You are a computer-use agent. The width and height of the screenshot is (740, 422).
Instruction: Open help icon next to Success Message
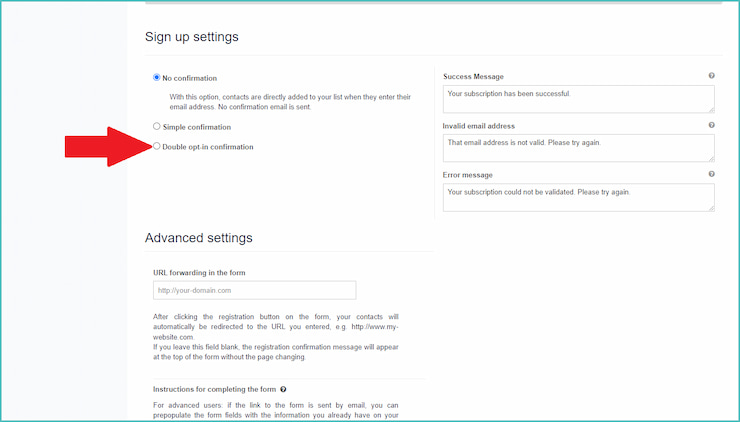pos(711,76)
